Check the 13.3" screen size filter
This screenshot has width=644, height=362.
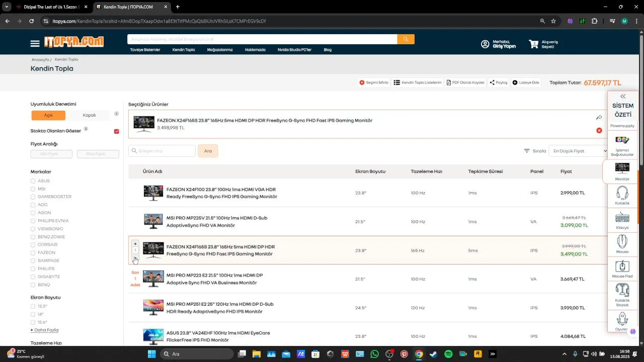click(x=33, y=306)
